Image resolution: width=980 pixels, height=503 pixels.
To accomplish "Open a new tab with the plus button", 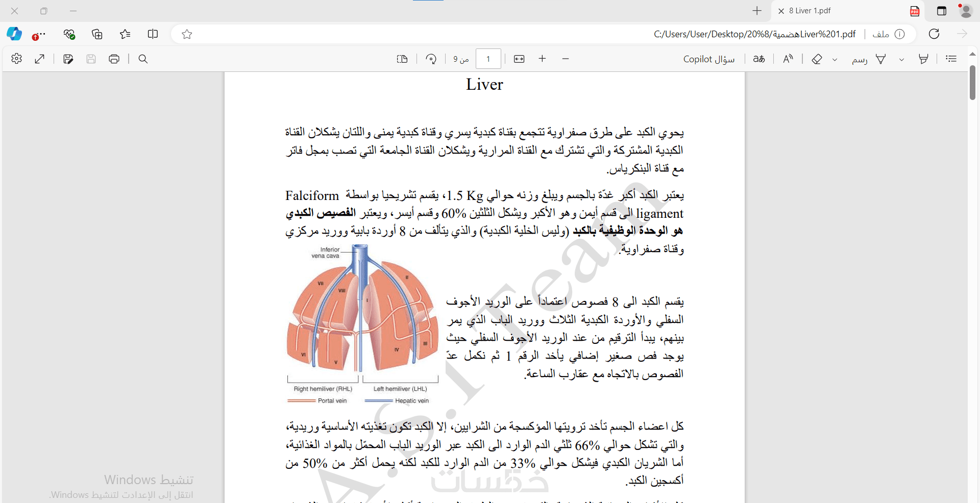I will click(x=757, y=11).
